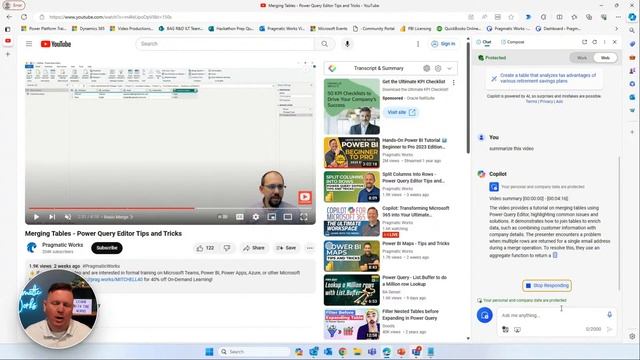
Task: Subscribe to Pragmatic Works channel
Action: (x=107, y=248)
